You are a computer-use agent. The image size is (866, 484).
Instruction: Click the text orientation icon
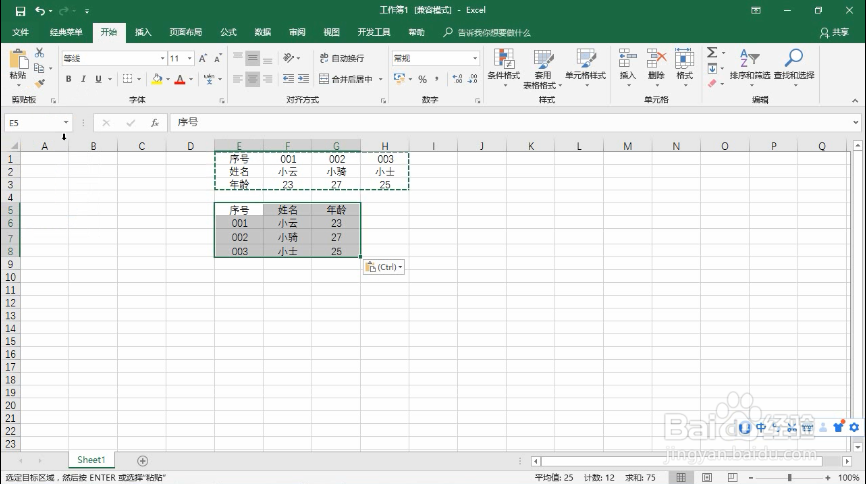288,58
